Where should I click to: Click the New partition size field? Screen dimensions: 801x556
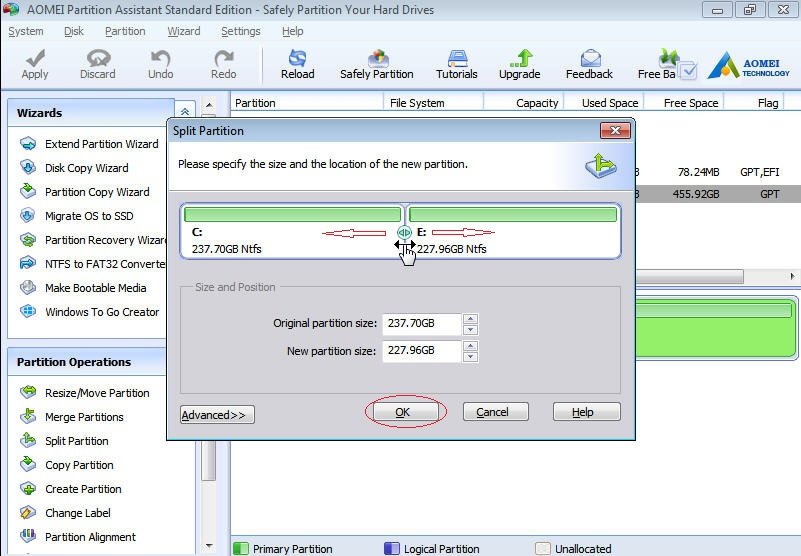pyautogui.click(x=422, y=351)
